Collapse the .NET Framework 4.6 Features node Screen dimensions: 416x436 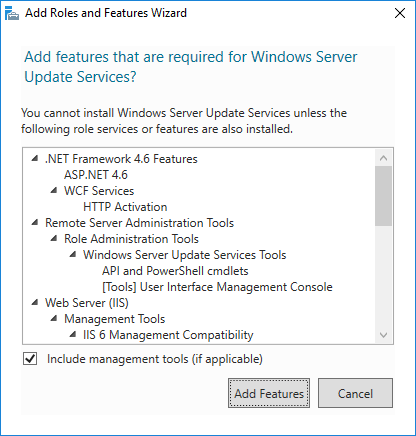click(x=35, y=159)
